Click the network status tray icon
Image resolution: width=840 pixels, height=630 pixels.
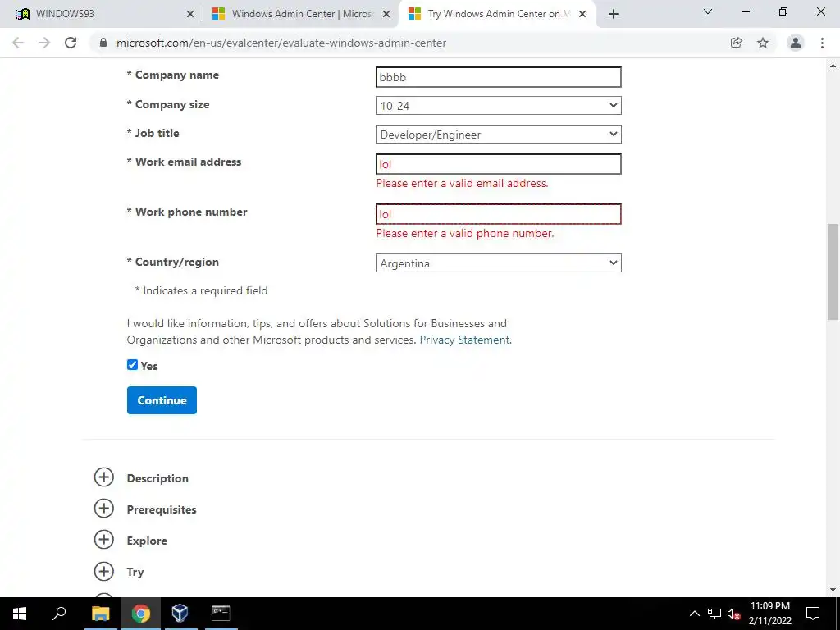coord(714,614)
